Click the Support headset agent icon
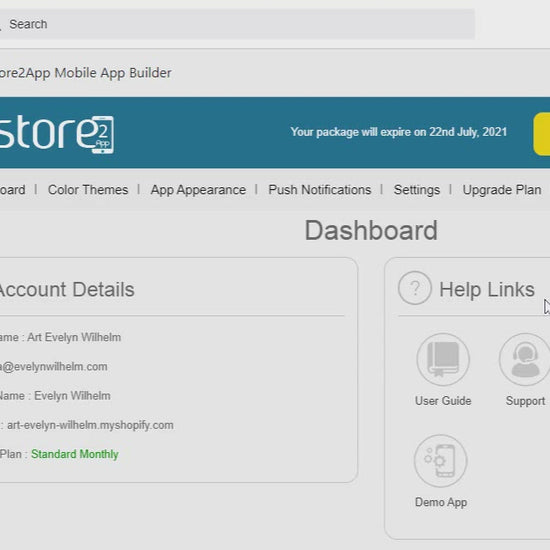Viewport: 550px width, 550px height. pyautogui.click(x=525, y=360)
